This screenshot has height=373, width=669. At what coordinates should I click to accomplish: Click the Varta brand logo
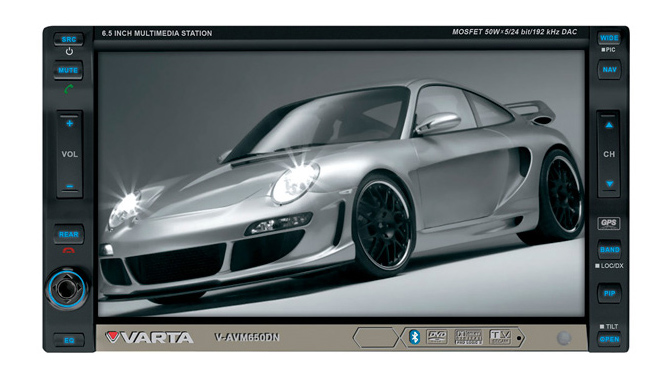click(149, 338)
